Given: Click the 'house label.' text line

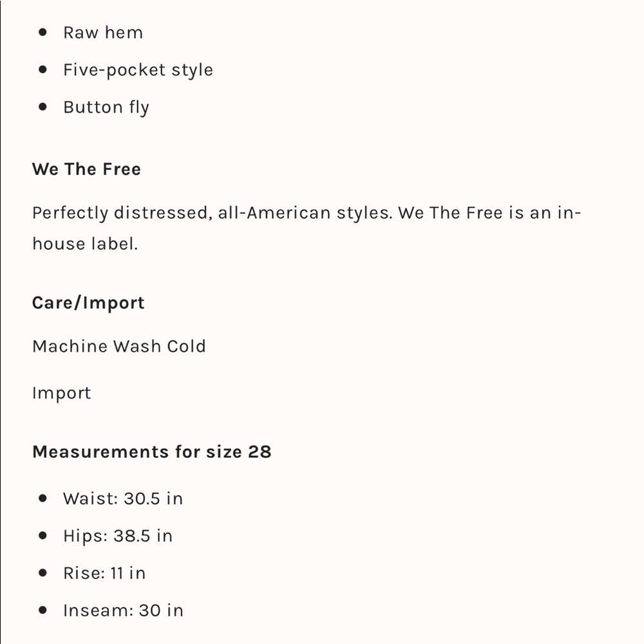Looking at the screenshot, I should pyautogui.click(x=85, y=243).
